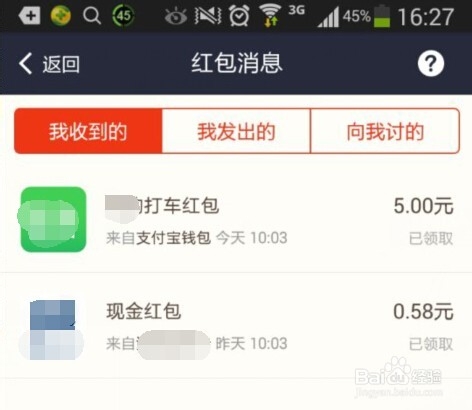This screenshot has height=410, width=472.
Task: Switch to 向我讨的 tab
Action: 385,131
